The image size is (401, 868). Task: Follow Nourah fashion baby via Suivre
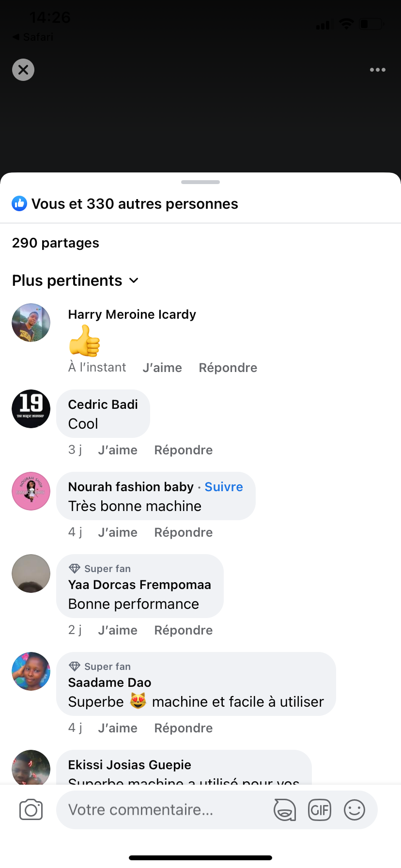tap(224, 487)
